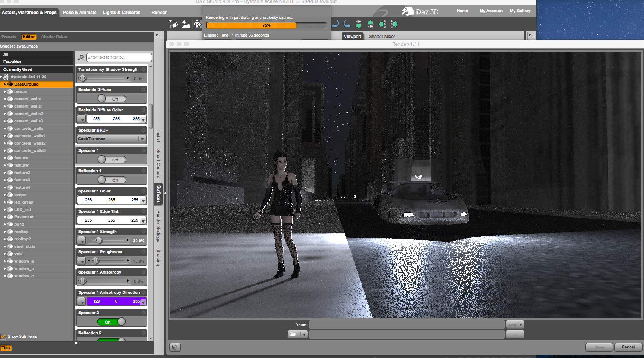Viewport: 644px width, 358px height.
Task: Open the gear menu for Translucency Shadow Strength
Action: (144, 69)
